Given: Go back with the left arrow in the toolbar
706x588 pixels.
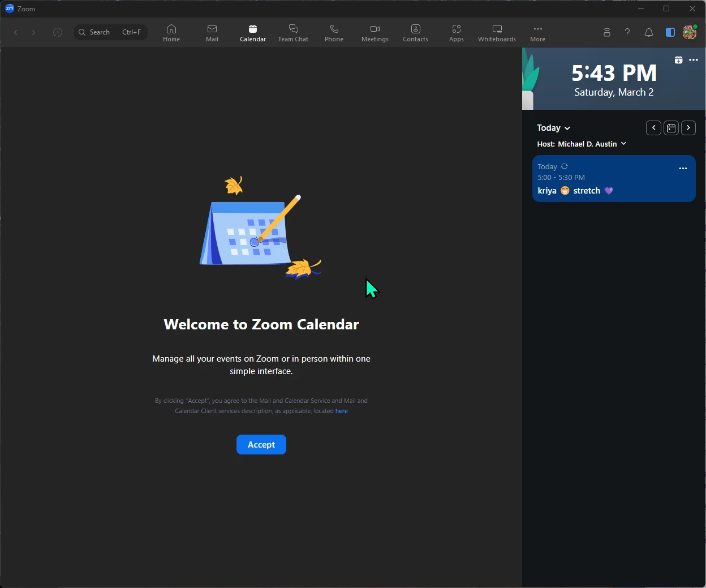Looking at the screenshot, I should coord(16,32).
